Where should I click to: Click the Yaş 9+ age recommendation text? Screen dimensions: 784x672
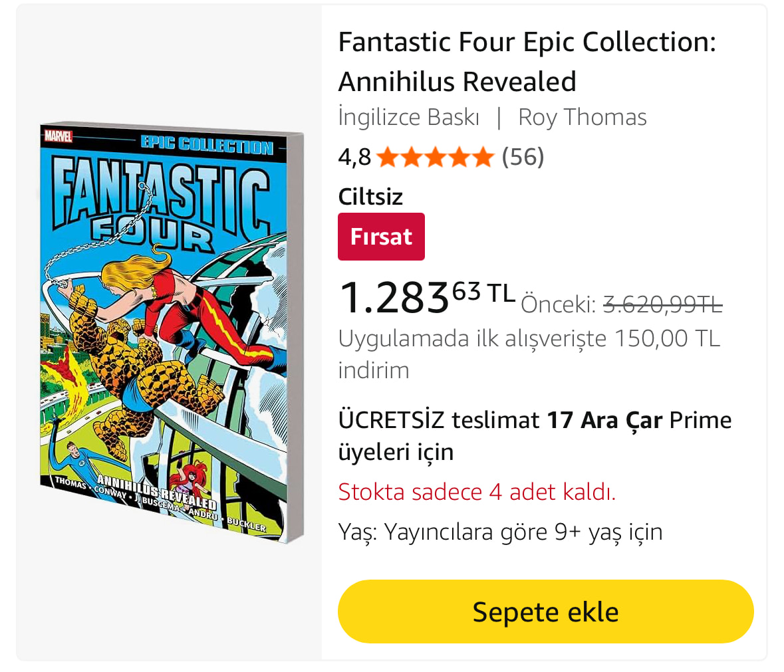click(x=500, y=532)
